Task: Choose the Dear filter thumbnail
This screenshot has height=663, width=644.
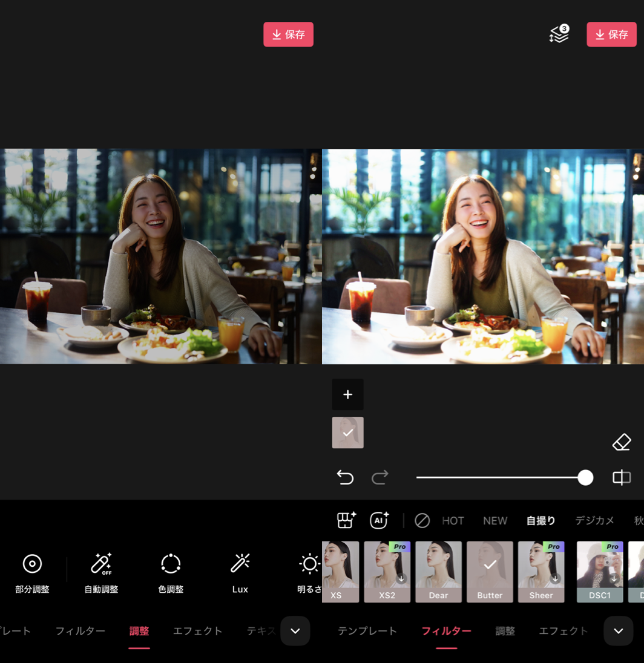Action: (x=438, y=572)
